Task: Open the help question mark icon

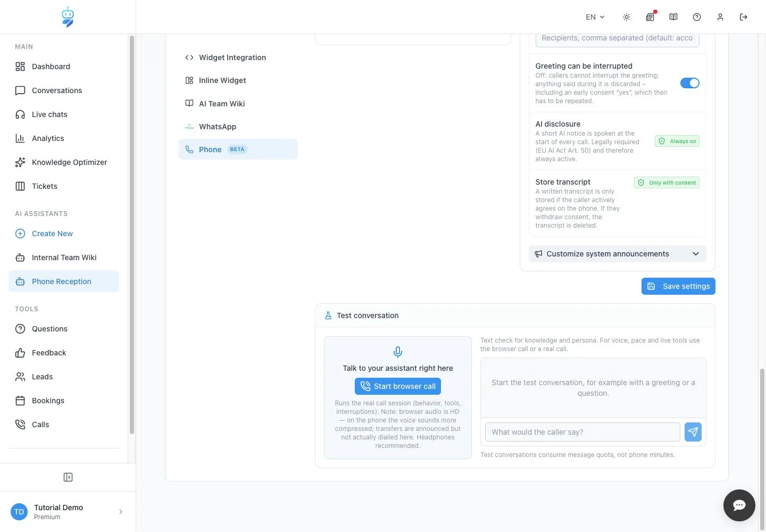Action: pos(697,17)
